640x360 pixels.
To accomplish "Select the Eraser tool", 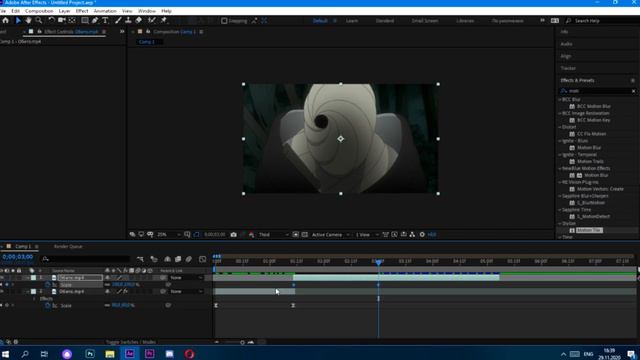I will (x=139, y=20).
